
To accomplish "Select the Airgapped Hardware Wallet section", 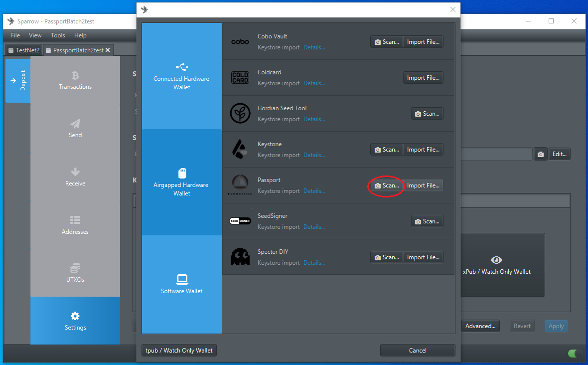I will click(x=182, y=182).
